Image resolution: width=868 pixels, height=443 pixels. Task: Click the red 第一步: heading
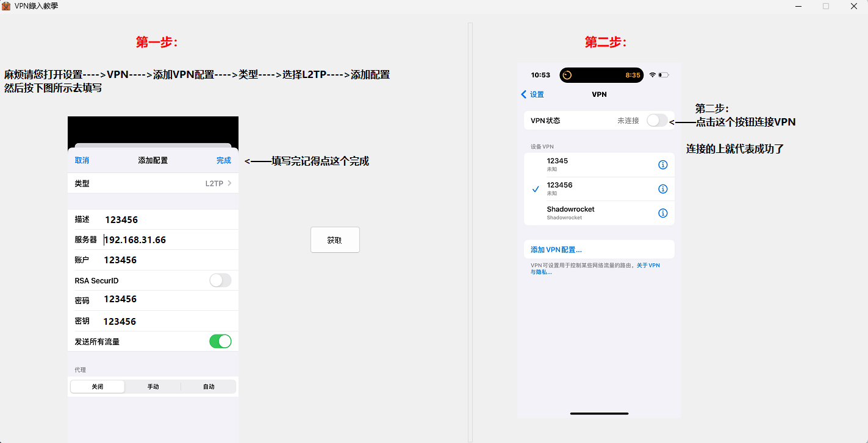157,42
